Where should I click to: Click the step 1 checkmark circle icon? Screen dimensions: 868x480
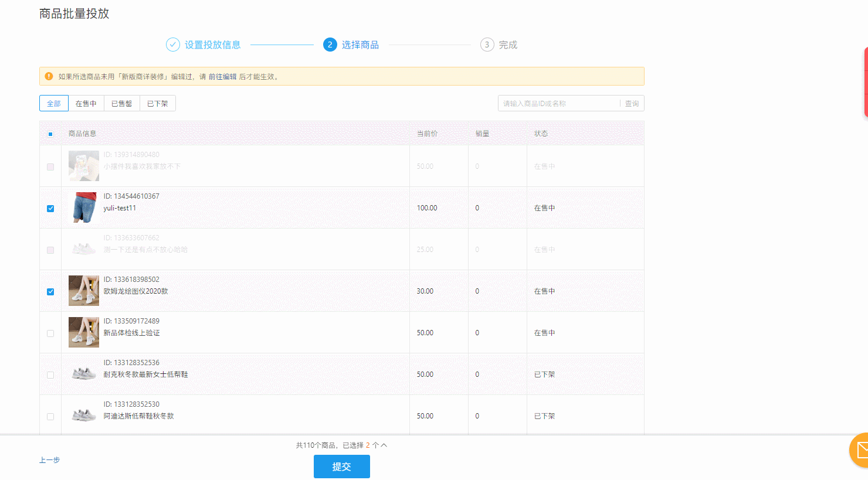point(172,45)
